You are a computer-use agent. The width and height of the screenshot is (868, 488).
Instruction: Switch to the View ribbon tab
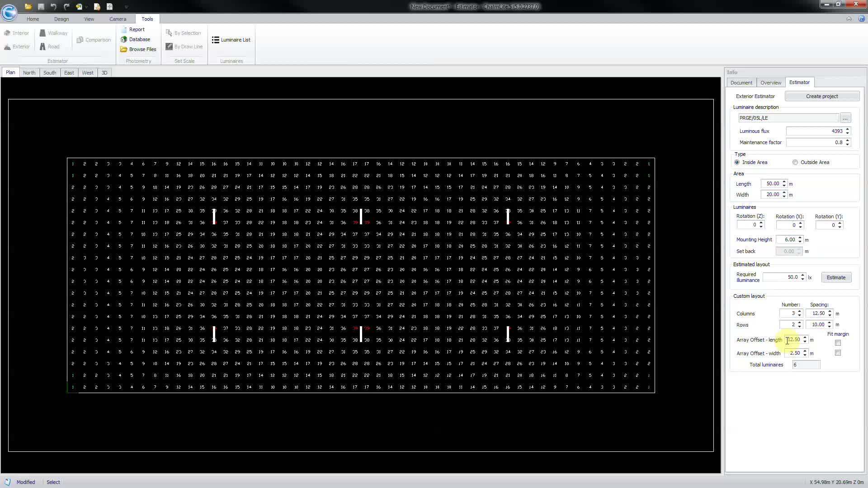(x=89, y=19)
